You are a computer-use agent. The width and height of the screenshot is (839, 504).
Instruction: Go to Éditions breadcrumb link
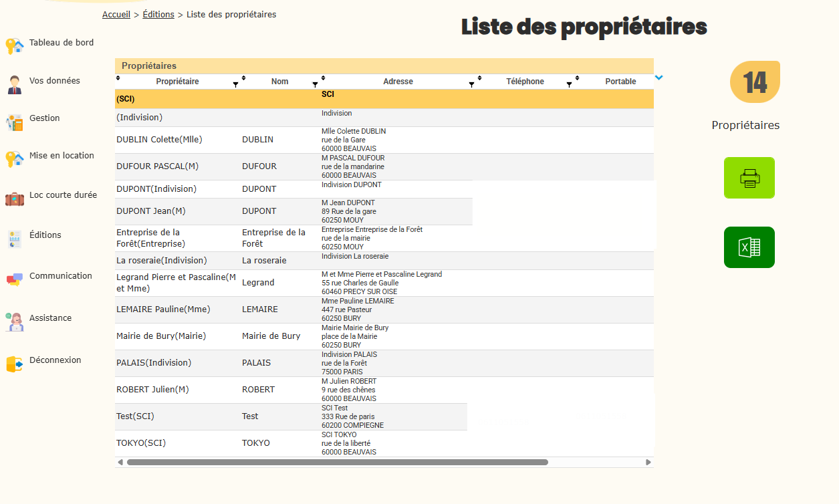(x=158, y=15)
